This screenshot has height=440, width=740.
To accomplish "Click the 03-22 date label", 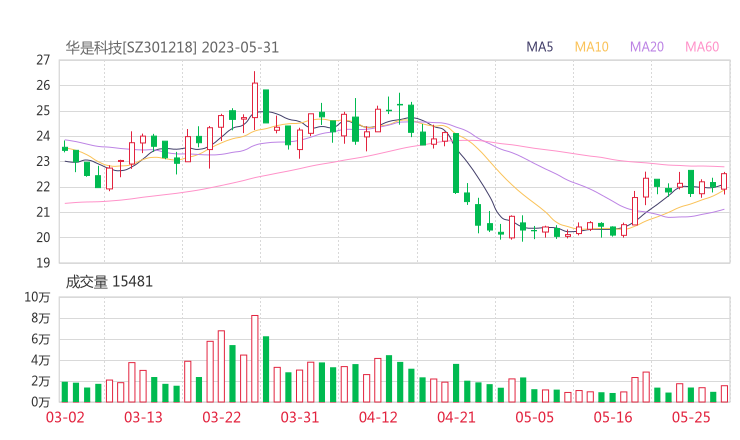I will [221, 417].
